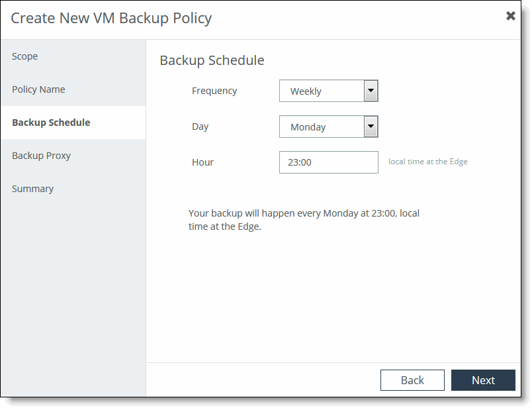Proceed with the Next button
532x408 pixels.
(483, 380)
